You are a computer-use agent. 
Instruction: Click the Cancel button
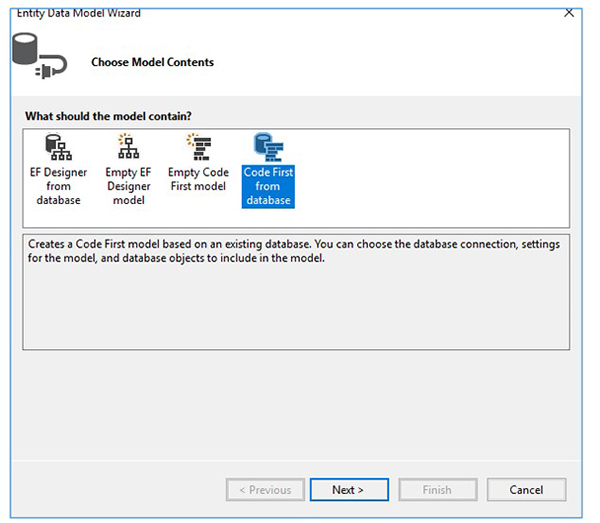tap(526, 490)
